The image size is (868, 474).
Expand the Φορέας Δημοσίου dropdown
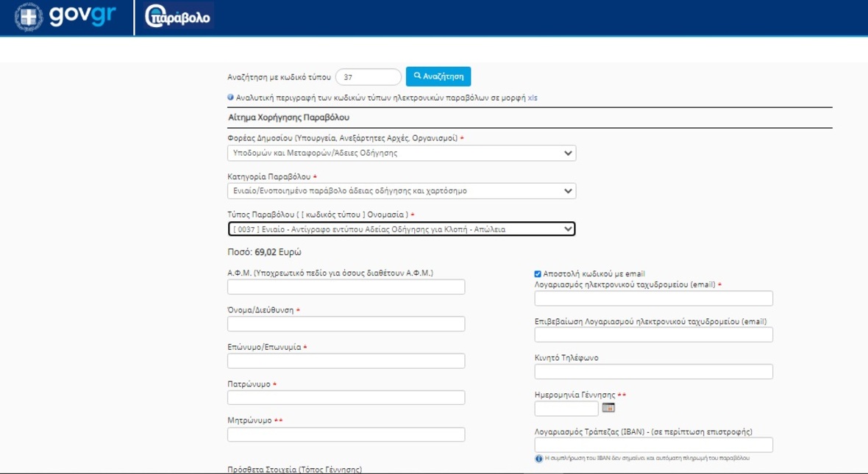point(402,153)
